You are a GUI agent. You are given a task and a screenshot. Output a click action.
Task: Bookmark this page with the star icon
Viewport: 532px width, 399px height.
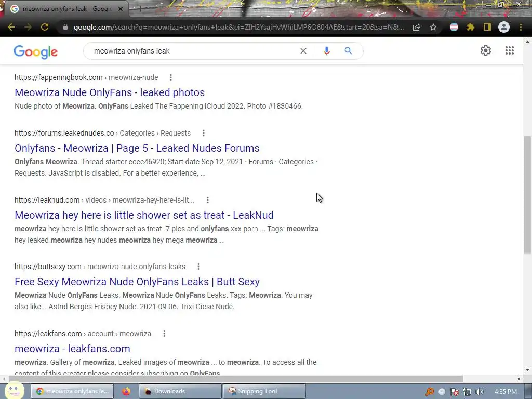point(433,27)
